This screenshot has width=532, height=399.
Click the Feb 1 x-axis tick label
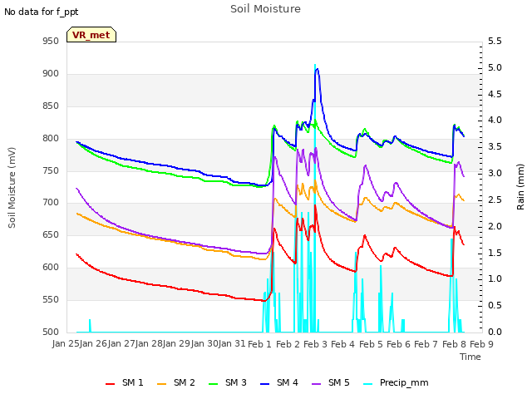(259, 344)
